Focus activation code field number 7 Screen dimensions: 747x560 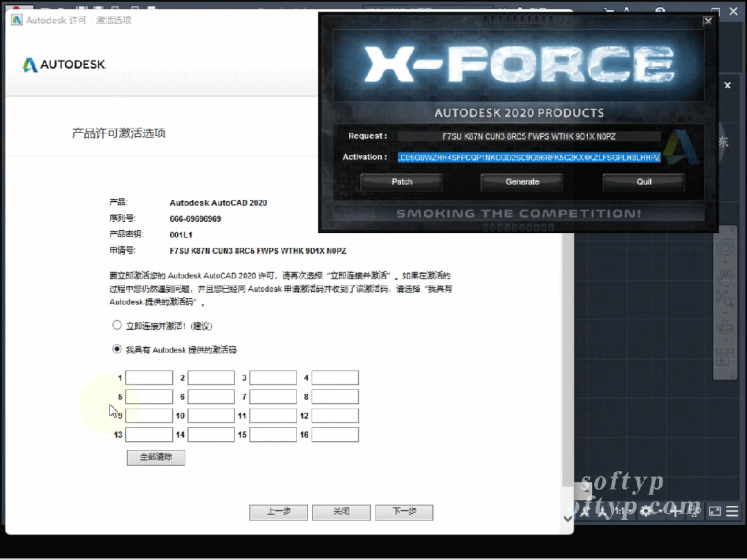coord(273,397)
